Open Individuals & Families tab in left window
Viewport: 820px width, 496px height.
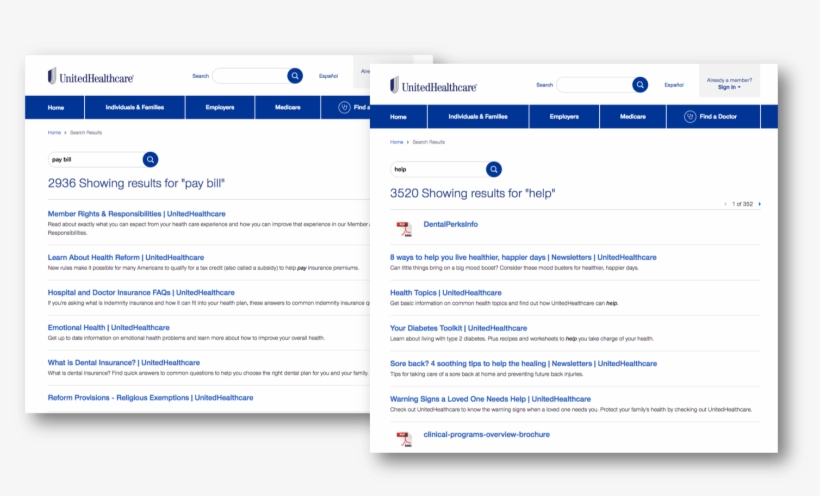click(134, 107)
